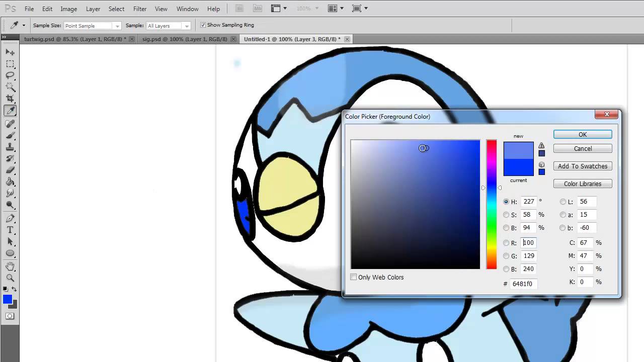Select the Lasso tool
The height and width of the screenshot is (362, 644).
10,75
